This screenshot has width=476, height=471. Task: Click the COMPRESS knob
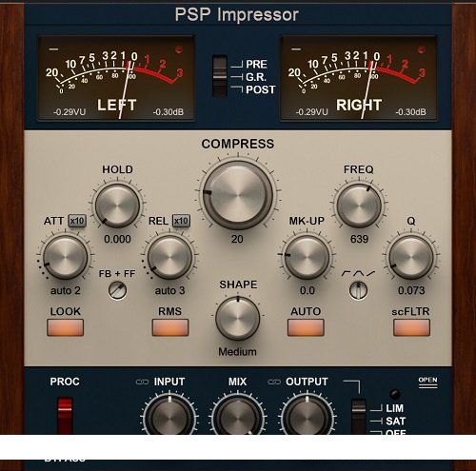[238, 195]
